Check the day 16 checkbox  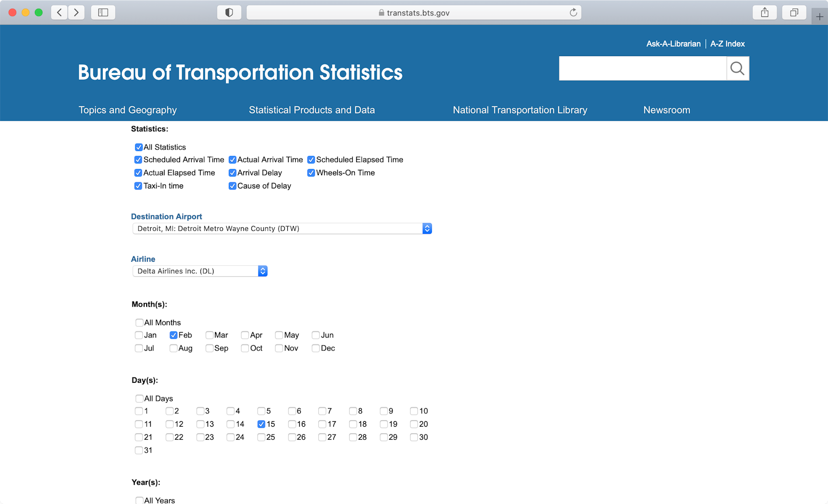[292, 424]
